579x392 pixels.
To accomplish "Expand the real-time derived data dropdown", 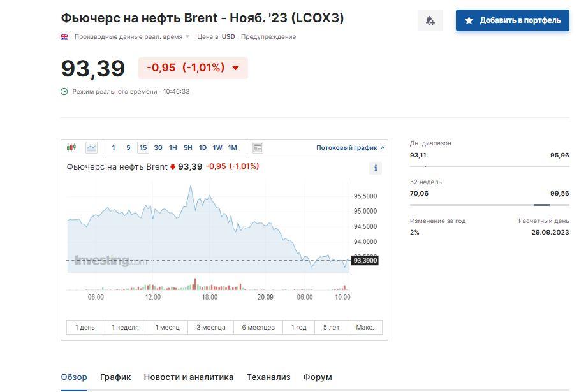I will (187, 36).
